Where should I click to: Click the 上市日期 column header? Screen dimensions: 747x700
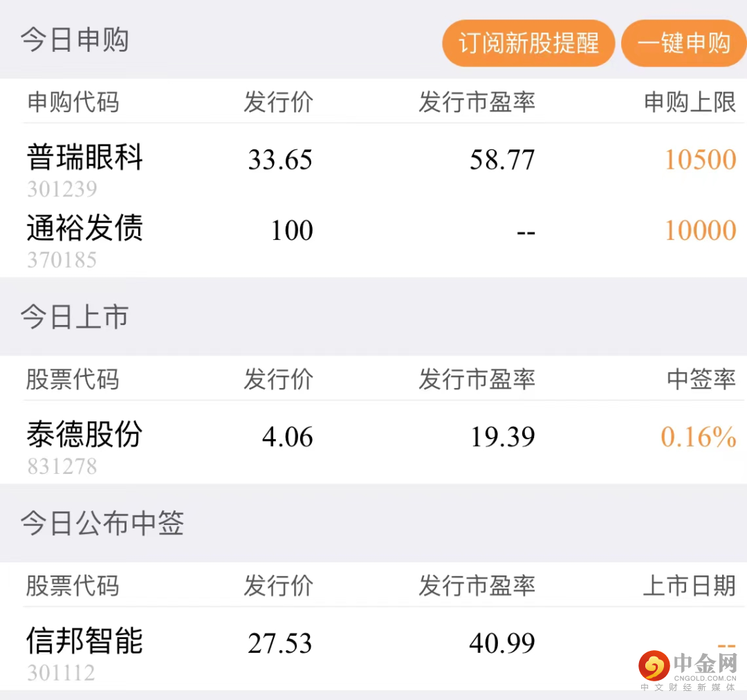[689, 587]
